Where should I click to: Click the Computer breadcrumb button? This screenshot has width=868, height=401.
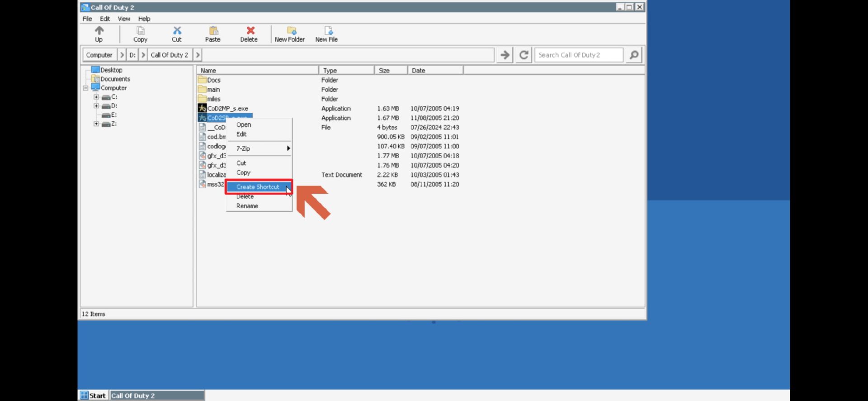(x=99, y=55)
